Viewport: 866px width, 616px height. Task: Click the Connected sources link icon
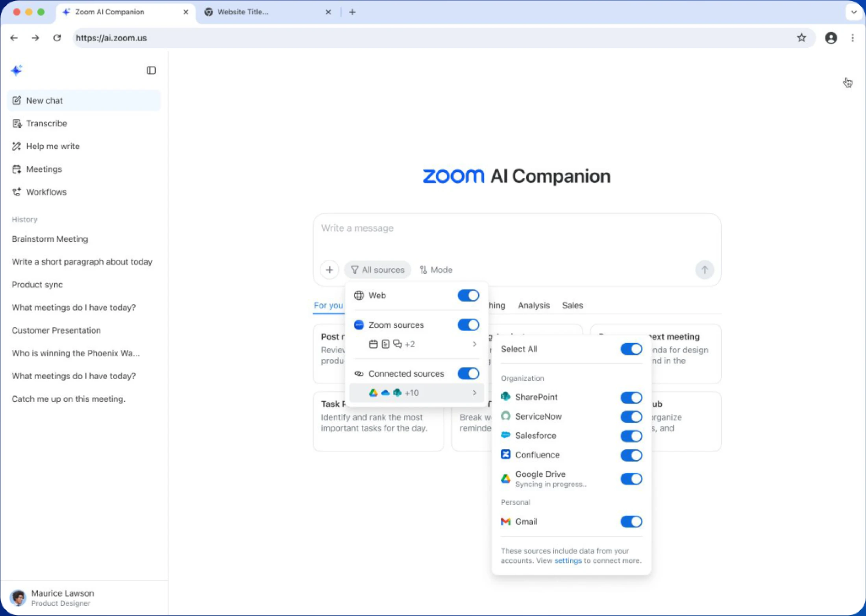(359, 373)
